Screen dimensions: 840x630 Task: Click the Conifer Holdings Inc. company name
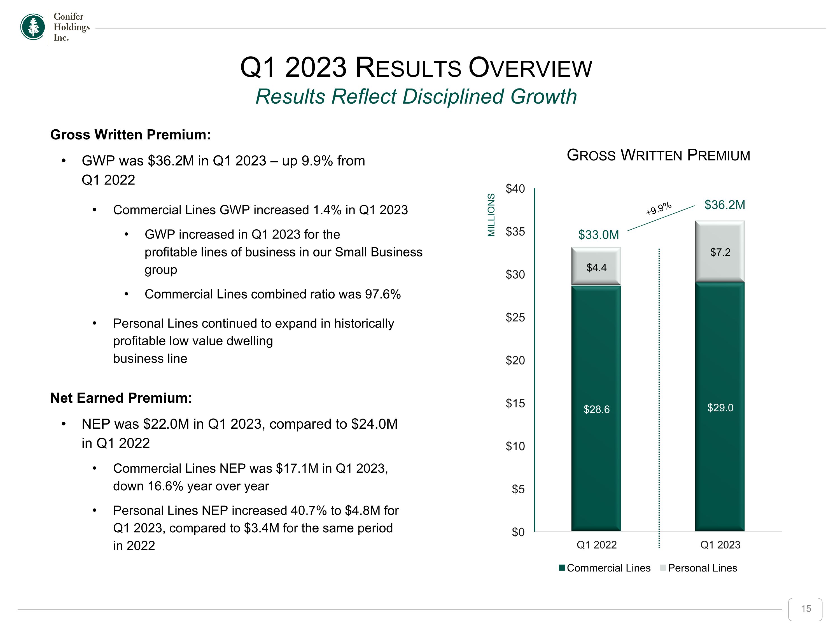coord(71,27)
